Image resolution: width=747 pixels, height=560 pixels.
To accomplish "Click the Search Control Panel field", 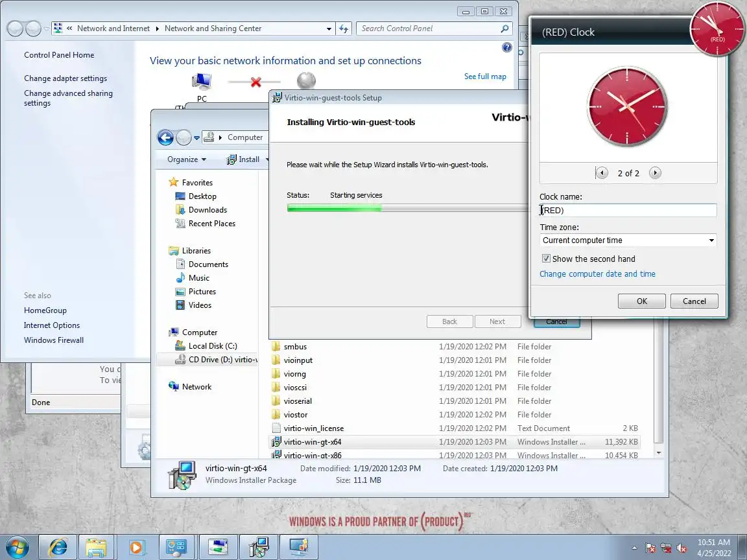I will [429, 29].
